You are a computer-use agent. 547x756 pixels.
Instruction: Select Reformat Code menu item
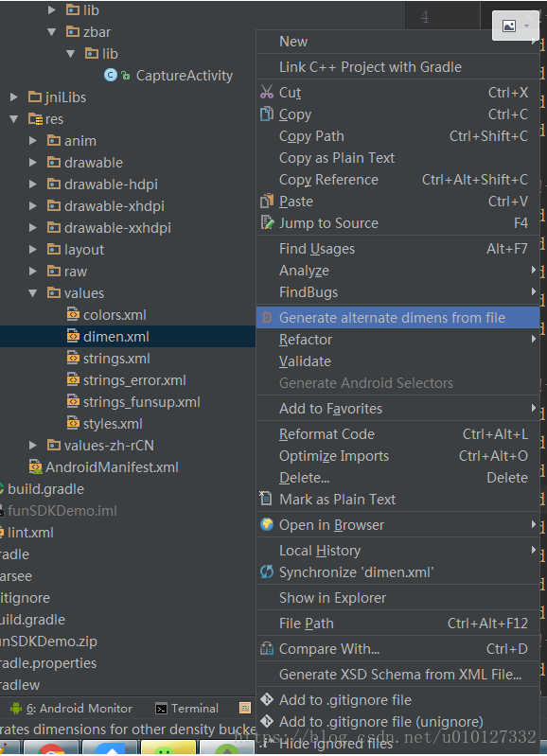point(397,434)
